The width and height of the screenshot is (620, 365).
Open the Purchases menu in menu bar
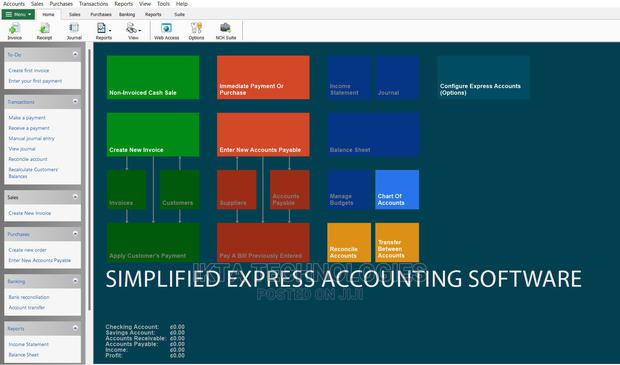(61, 4)
